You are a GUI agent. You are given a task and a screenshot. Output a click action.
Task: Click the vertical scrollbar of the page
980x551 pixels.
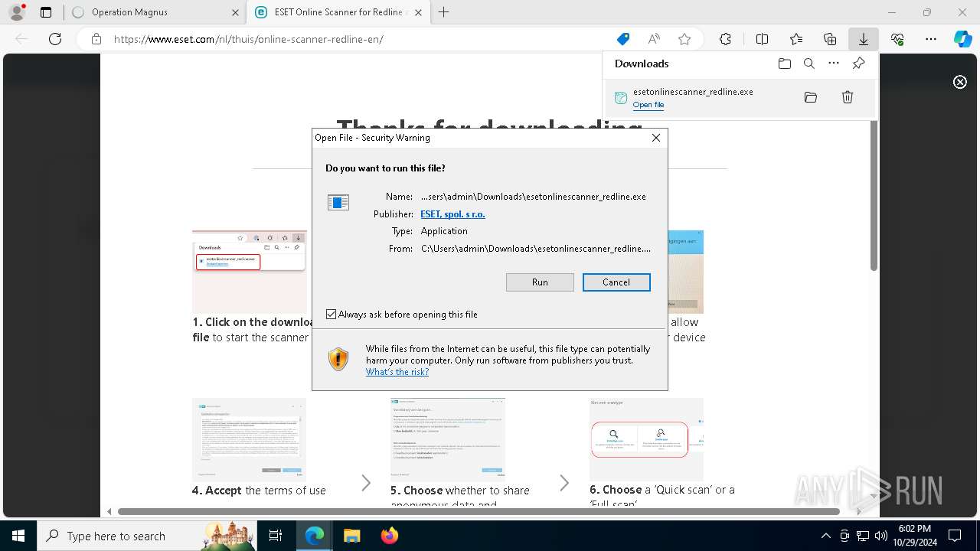tap(874, 196)
